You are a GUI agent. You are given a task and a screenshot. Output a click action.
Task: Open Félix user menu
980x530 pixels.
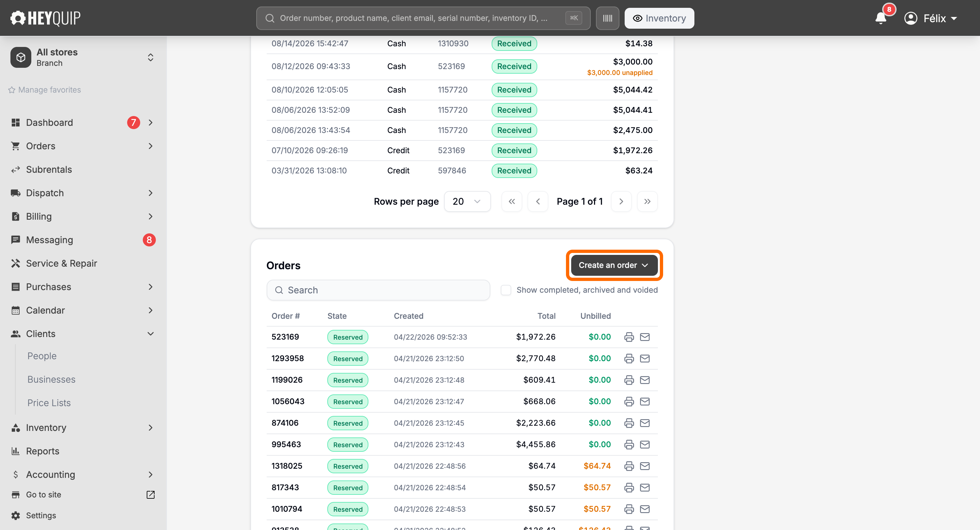tap(930, 18)
